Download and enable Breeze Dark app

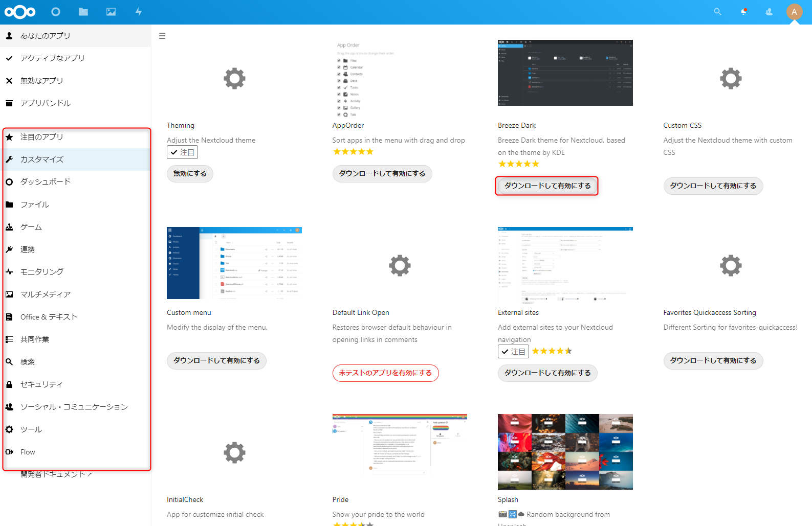coord(547,186)
